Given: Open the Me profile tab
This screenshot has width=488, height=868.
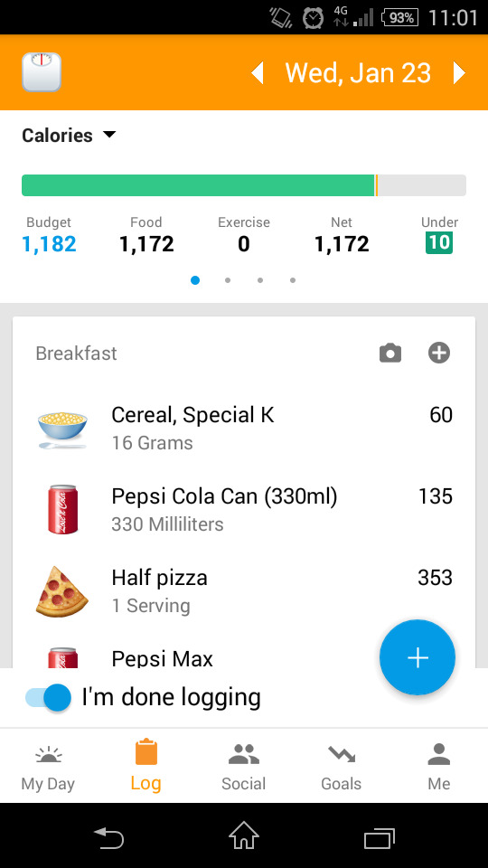Looking at the screenshot, I should click(x=439, y=766).
